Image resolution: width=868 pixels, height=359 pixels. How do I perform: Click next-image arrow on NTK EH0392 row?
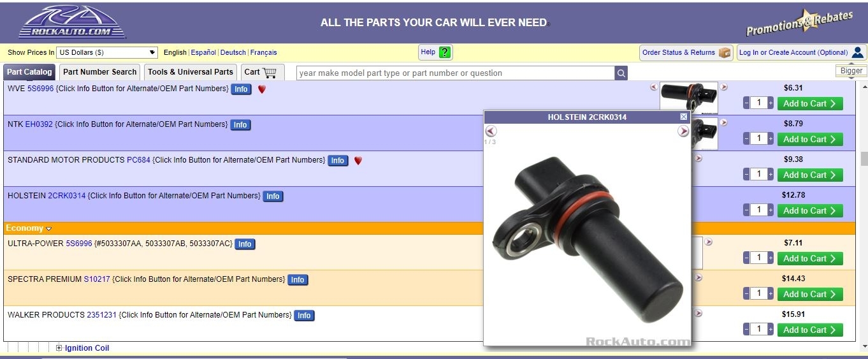click(723, 122)
